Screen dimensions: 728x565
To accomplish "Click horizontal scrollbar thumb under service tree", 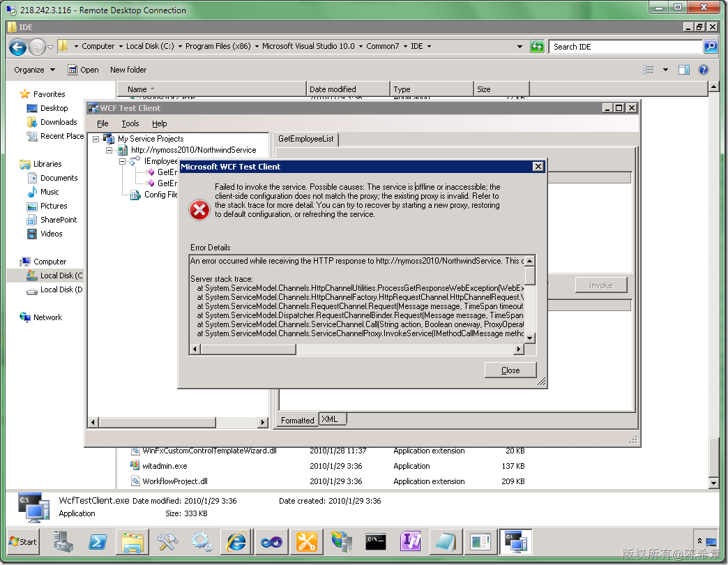I will click(157, 422).
